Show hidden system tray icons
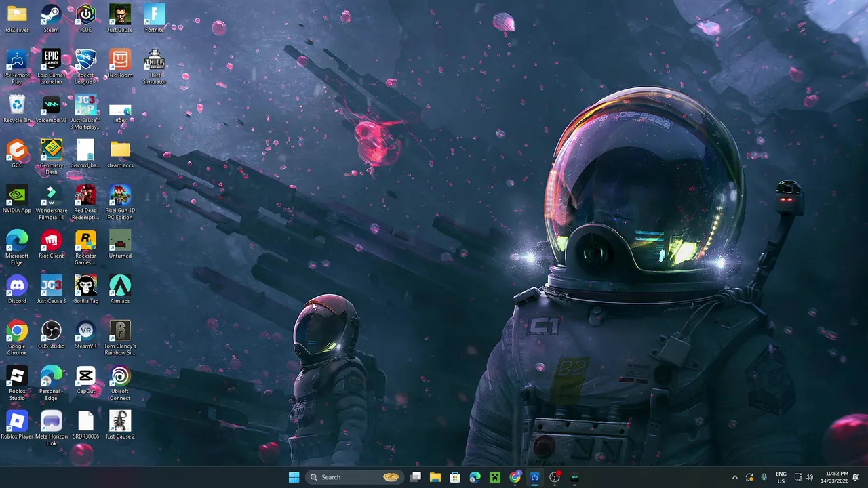 pyautogui.click(x=734, y=477)
